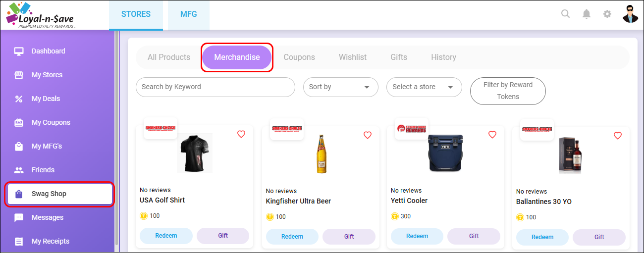
Task: Click the Messages chat bubble icon
Action: pos(19,217)
